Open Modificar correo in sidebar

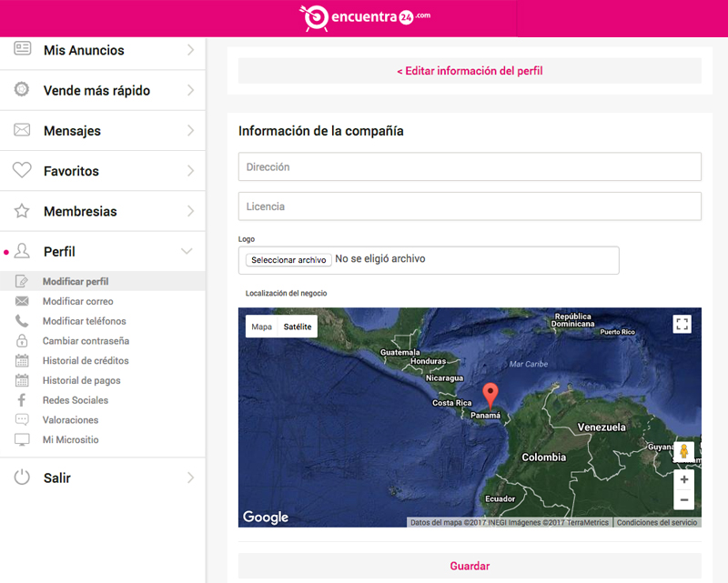tap(78, 301)
